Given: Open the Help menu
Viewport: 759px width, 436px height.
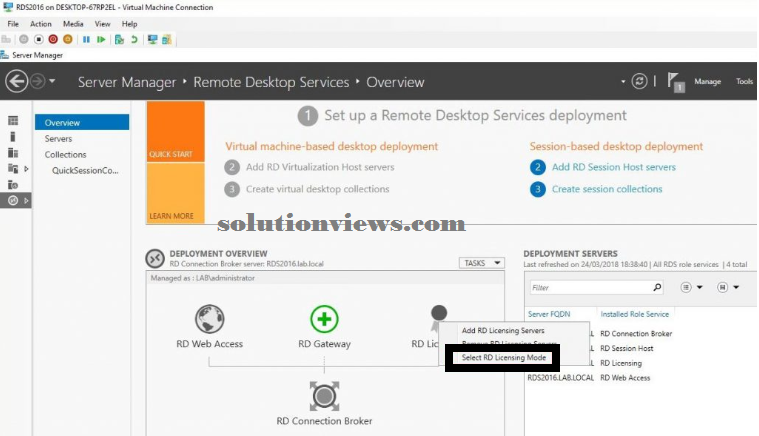Looking at the screenshot, I should (129, 24).
